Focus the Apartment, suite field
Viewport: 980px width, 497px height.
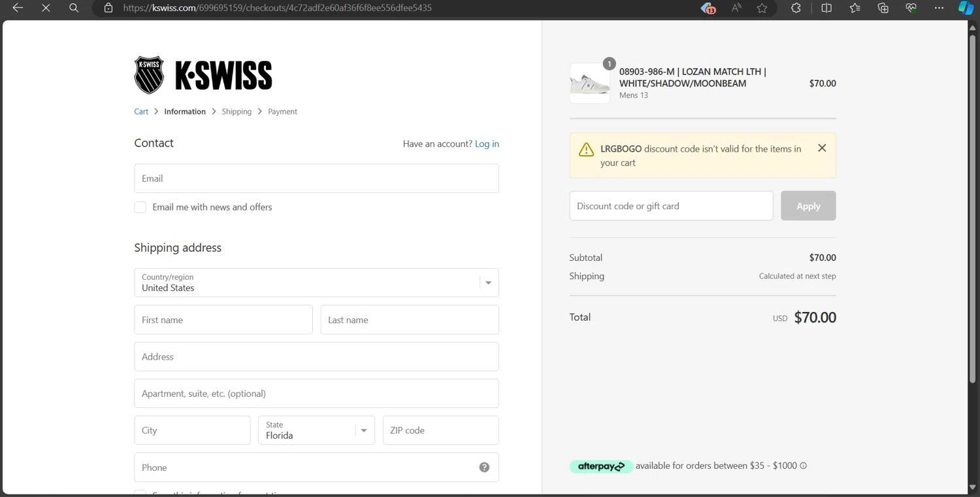coord(316,394)
